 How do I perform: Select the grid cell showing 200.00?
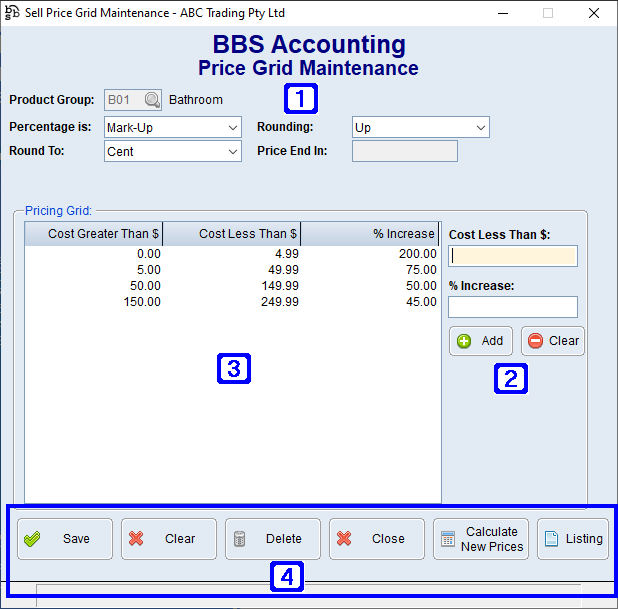pos(417,254)
